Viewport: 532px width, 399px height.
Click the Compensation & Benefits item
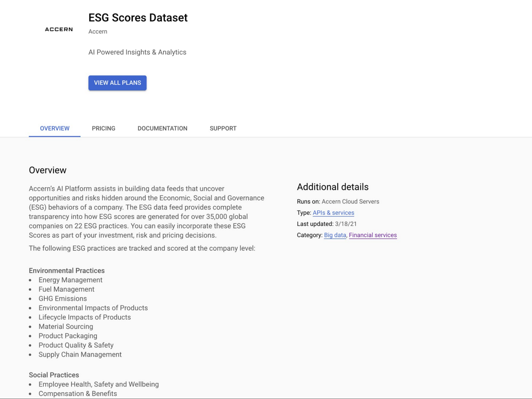click(78, 394)
